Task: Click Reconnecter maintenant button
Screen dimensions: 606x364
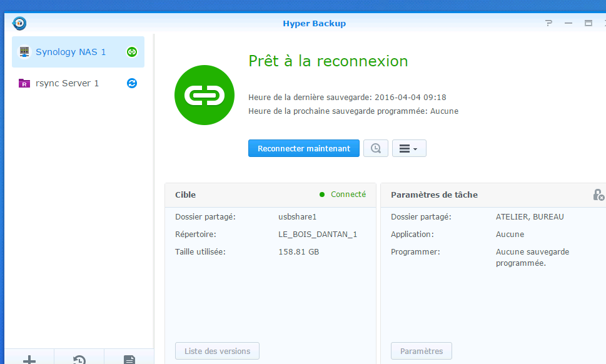Action: [x=304, y=148]
